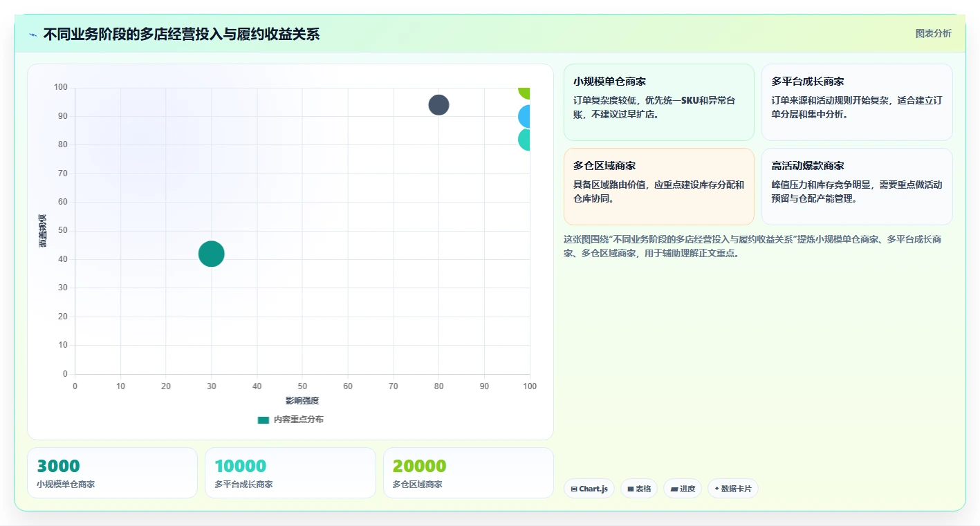
Task: Click the 多仓区域商家 label under 20000
Action: pyautogui.click(x=417, y=485)
